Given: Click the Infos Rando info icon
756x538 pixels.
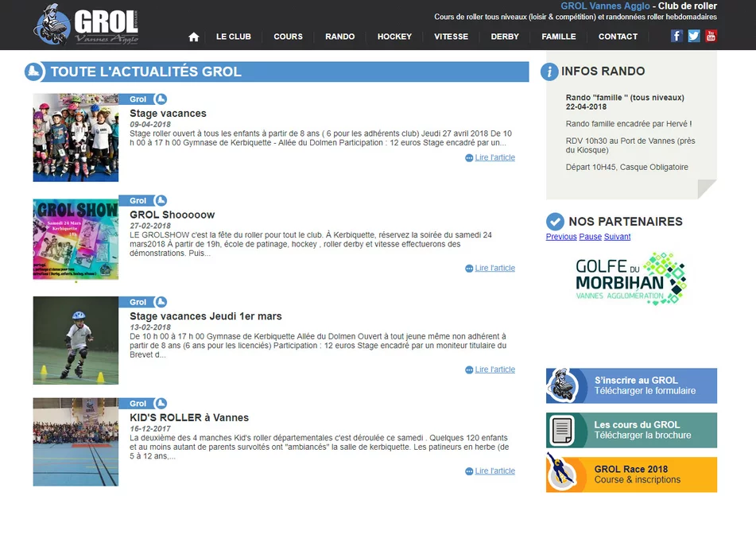Looking at the screenshot, I should coord(549,72).
